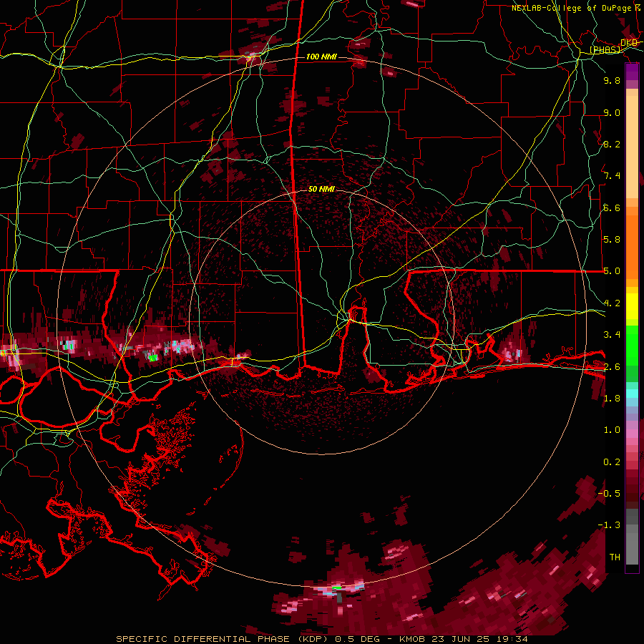Click the "3.4" scale value
This screenshot has width=644, height=644.
click(612, 335)
